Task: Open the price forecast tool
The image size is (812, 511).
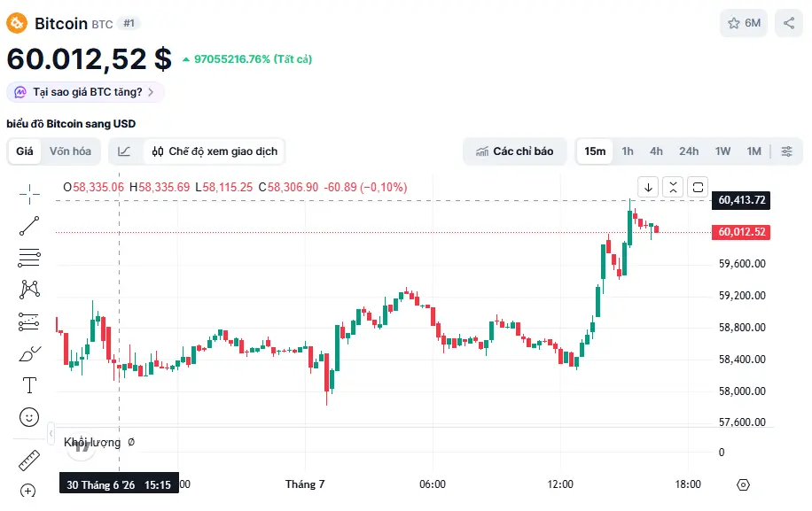Action: pyautogui.click(x=29, y=321)
